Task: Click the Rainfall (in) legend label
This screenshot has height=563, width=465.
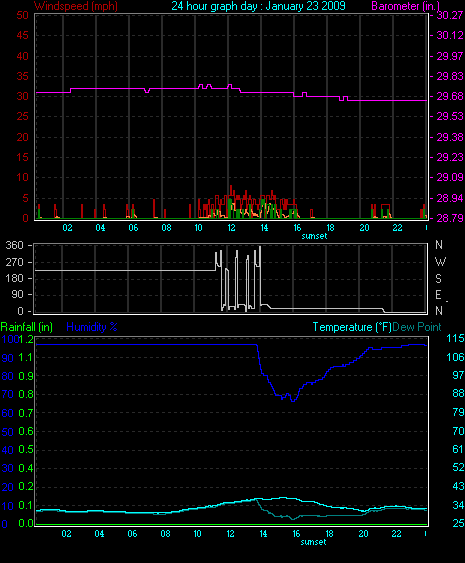Action: pos(27,327)
